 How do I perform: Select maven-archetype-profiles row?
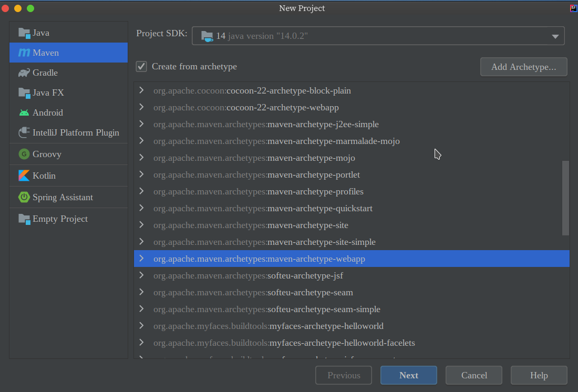352,191
